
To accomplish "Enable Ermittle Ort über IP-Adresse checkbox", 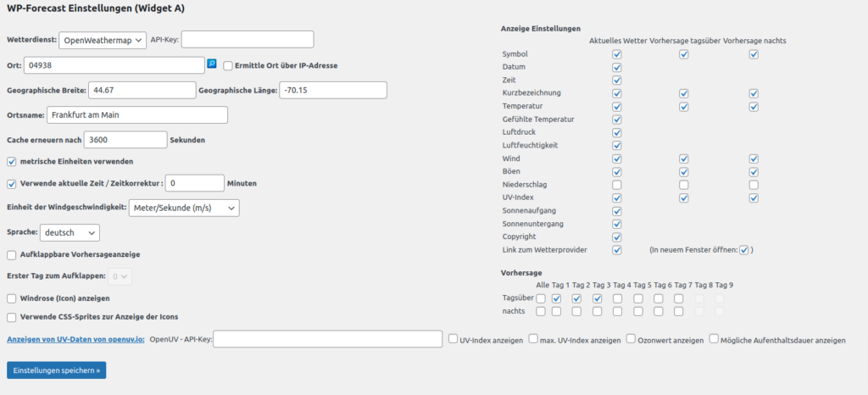I will coord(227,66).
